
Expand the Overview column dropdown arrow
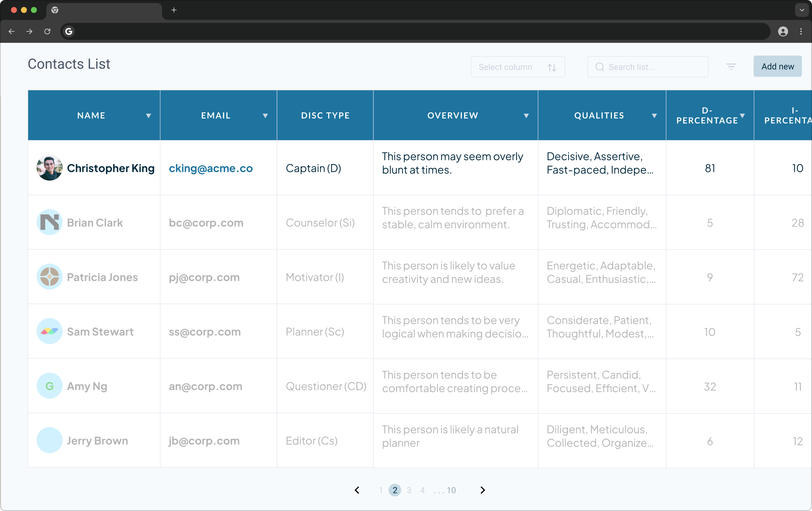[x=526, y=116]
